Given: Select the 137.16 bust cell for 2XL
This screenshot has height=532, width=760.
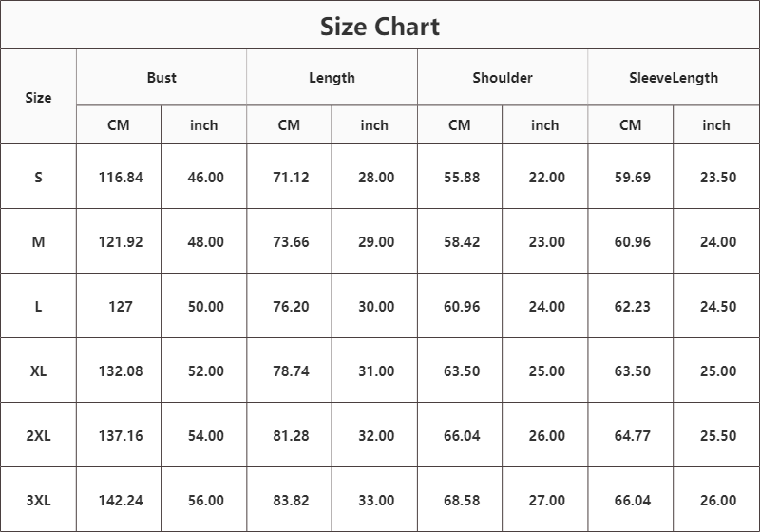Looking at the screenshot, I should pos(121,436).
